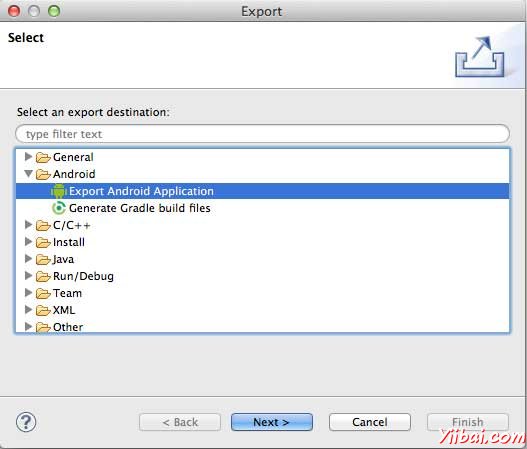Select the Run/Debug tree label
The height and width of the screenshot is (449, 527).
click(83, 276)
